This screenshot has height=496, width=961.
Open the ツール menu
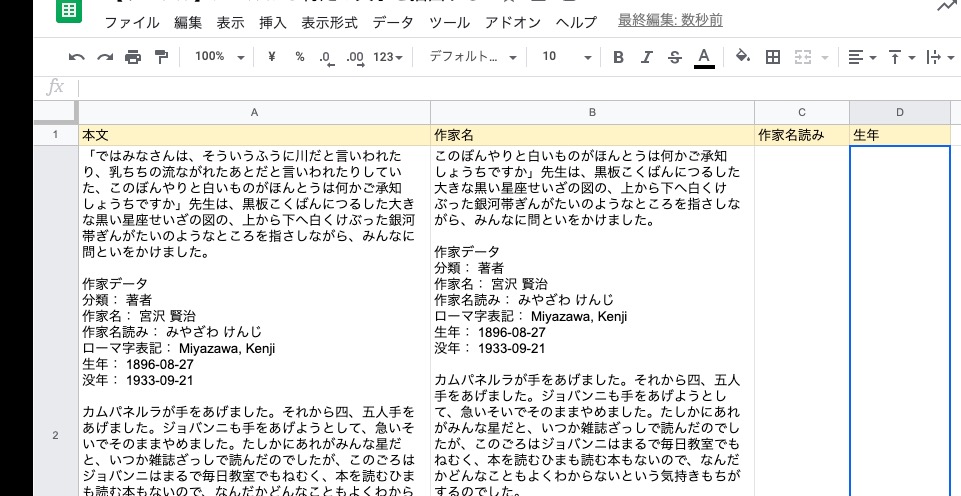[449, 23]
